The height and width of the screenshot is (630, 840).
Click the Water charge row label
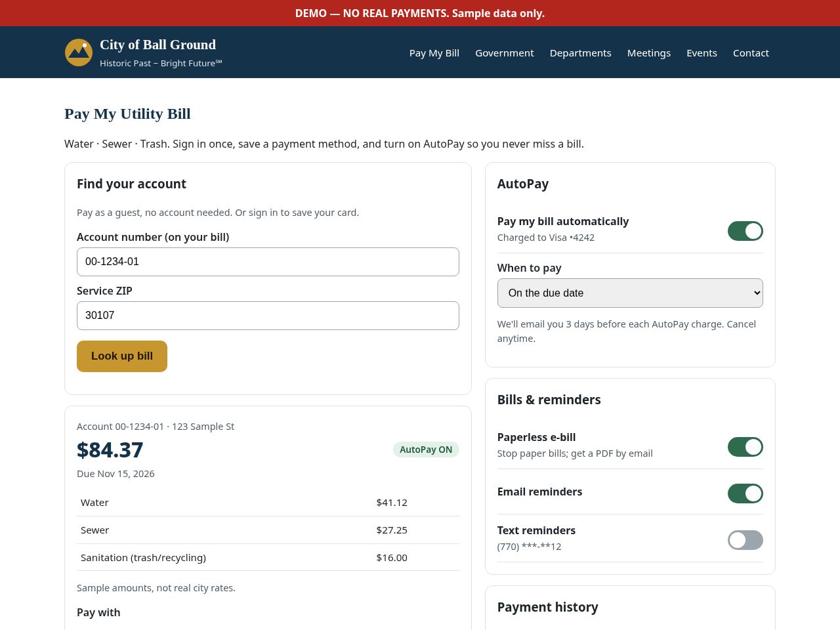coord(94,503)
